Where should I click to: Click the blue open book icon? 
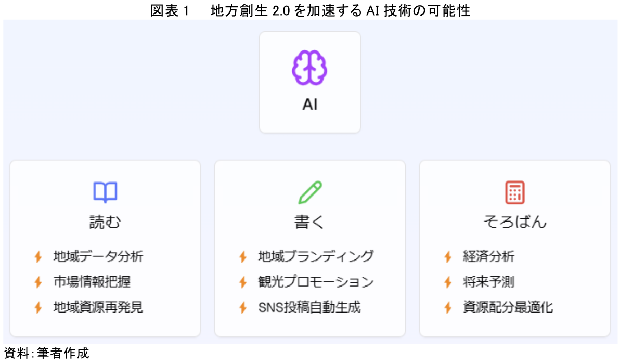click(105, 192)
